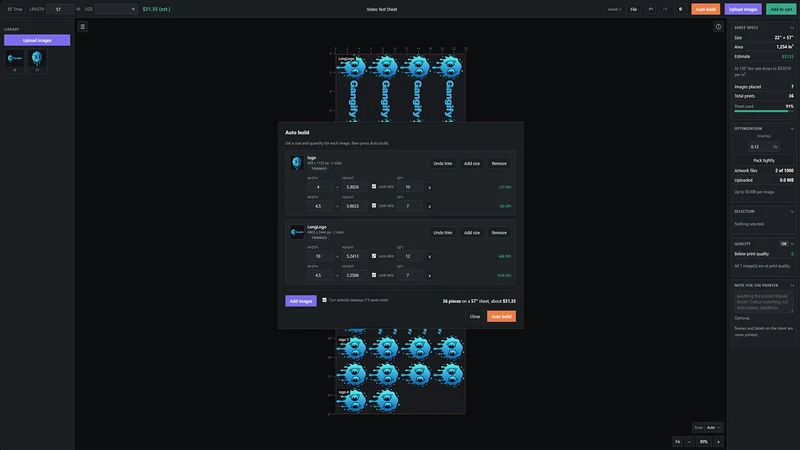Screen dimensions: 800x450
Task: Toggle Lock ratio for logo width 4 row
Action: click(x=374, y=186)
